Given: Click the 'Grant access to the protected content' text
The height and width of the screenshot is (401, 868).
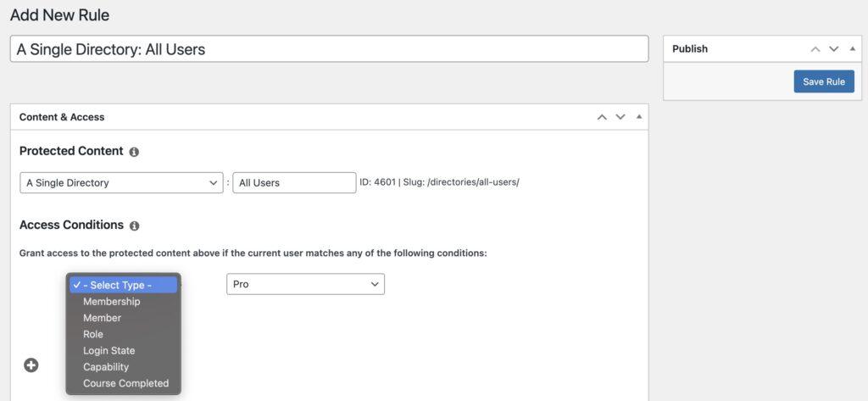Looking at the screenshot, I should point(253,253).
